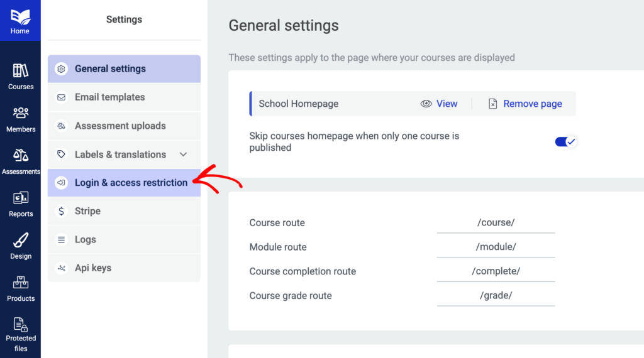Click the Home logo icon
644x358 pixels.
pos(20,16)
